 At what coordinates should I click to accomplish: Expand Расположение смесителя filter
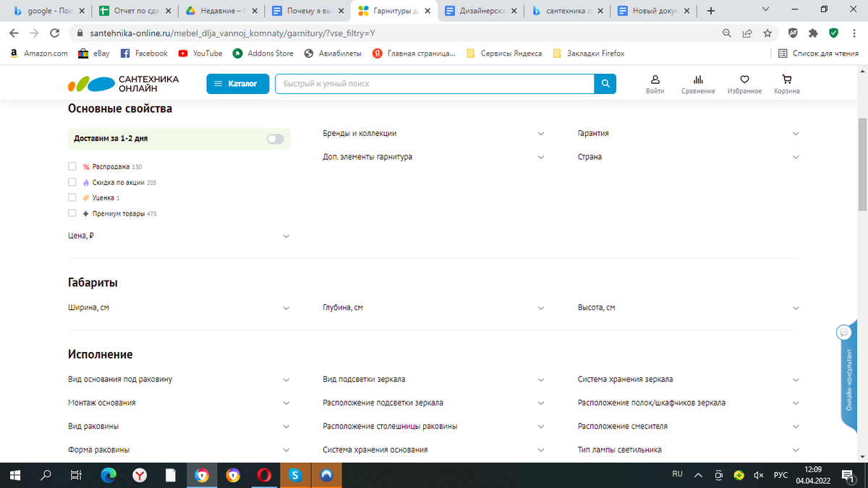689,427
